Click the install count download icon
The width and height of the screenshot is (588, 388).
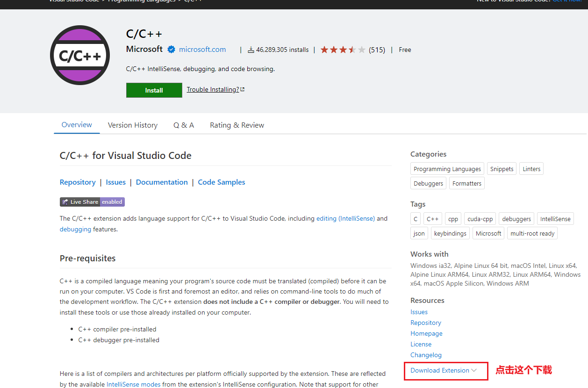pyautogui.click(x=251, y=50)
